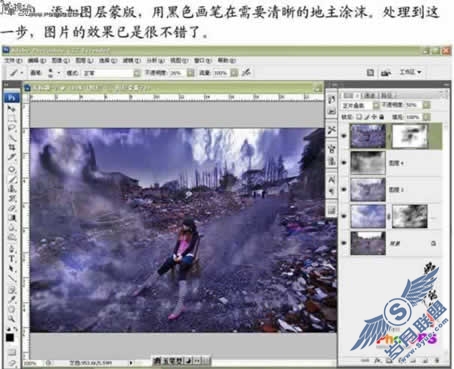Select the Zoom tool
Screen dimensions: 454x369
click(11, 318)
